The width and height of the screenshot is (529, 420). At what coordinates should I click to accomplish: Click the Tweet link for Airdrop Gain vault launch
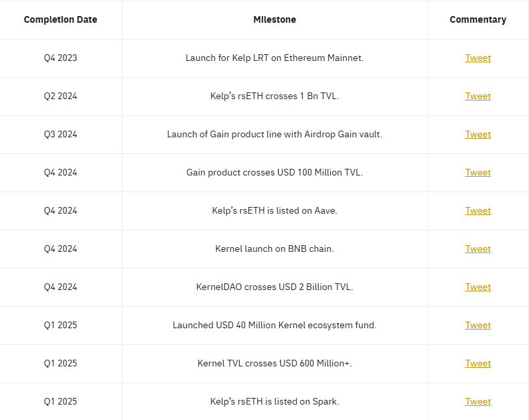point(477,135)
